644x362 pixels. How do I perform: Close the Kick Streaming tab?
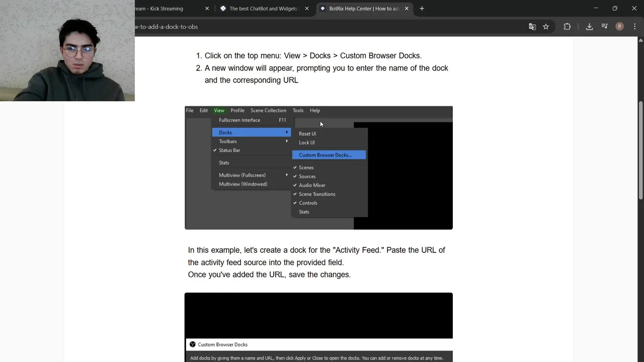pos(207,9)
